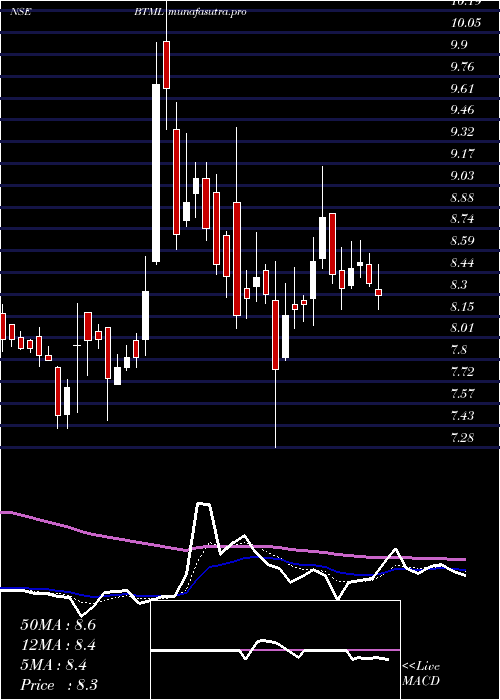Click the <<Live MACD label
The height and width of the screenshot is (700, 500).
click(421, 674)
